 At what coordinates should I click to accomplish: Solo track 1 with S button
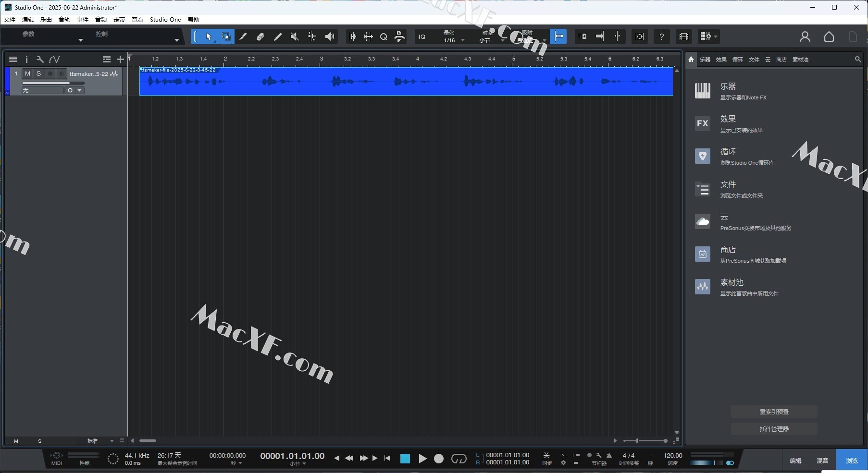click(x=38, y=73)
